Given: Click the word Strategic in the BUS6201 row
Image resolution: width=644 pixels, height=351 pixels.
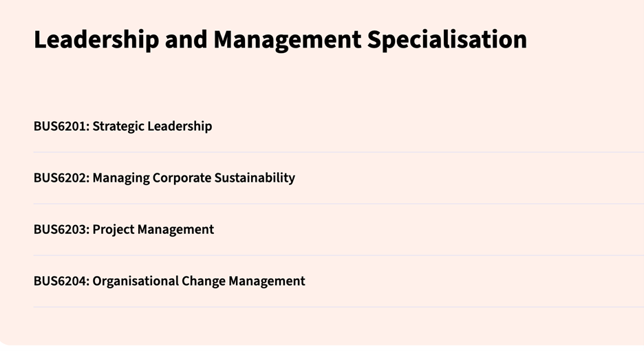Looking at the screenshot, I should [118, 126].
